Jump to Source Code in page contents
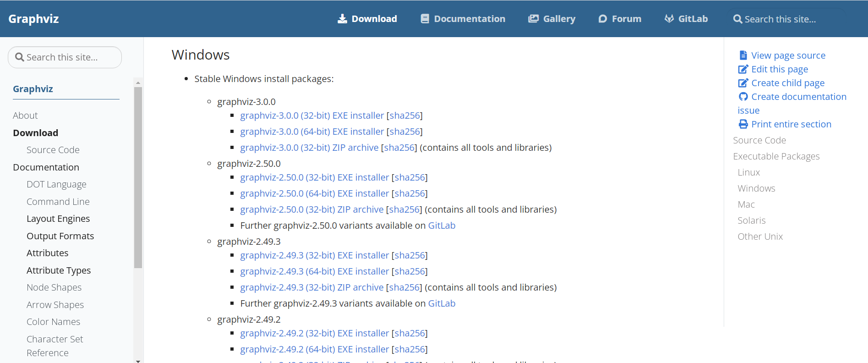 [759, 140]
